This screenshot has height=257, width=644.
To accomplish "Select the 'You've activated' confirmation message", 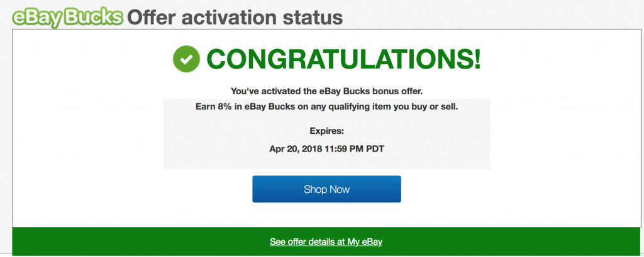I will (x=326, y=92).
